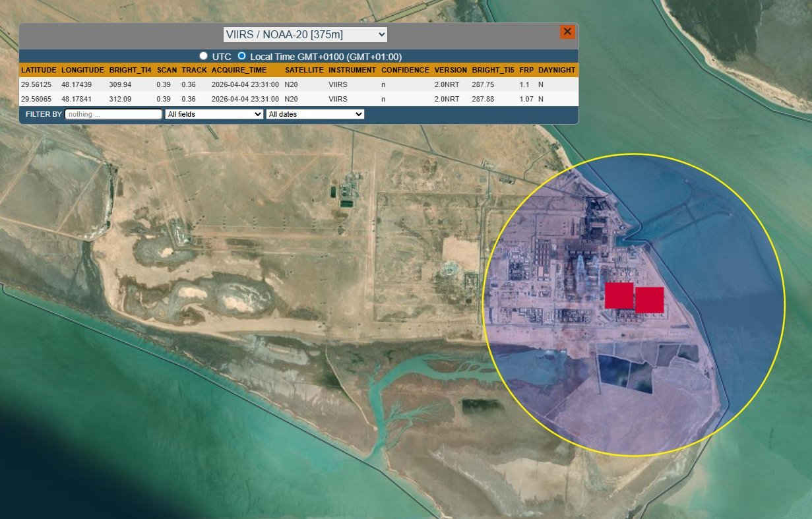812x519 pixels.
Task: Click BRIGHT_TI5 value 287.88
Action: [483, 99]
